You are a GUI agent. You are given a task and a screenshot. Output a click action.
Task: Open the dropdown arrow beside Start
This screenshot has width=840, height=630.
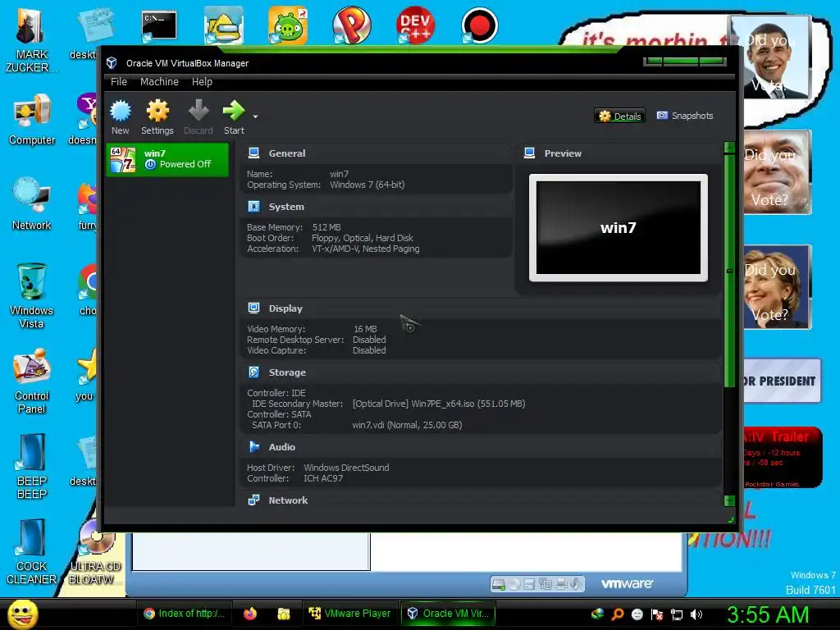256,116
